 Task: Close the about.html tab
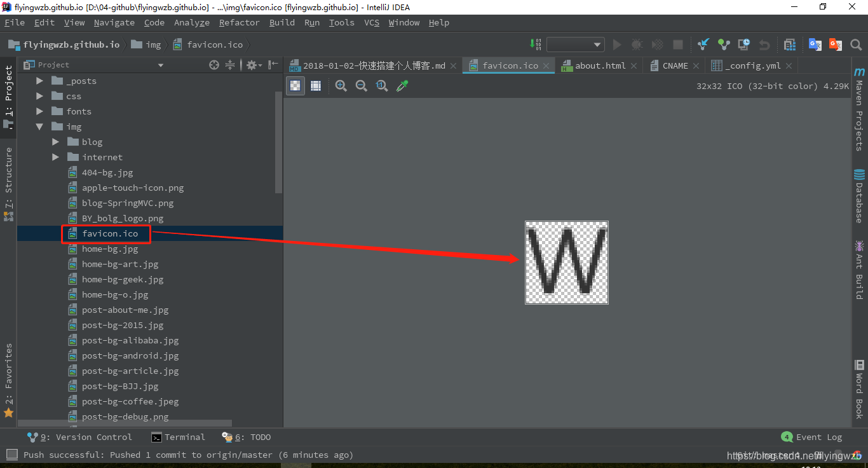(635, 65)
